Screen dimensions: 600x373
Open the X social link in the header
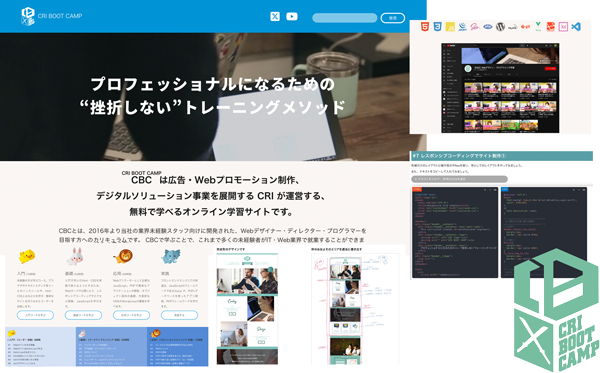tap(275, 16)
